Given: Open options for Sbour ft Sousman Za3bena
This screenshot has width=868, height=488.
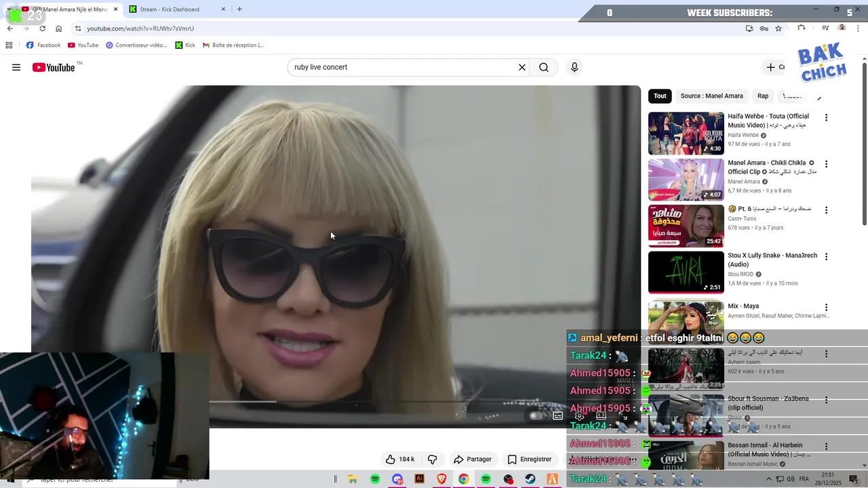Looking at the screenshot, I should 826,400.
